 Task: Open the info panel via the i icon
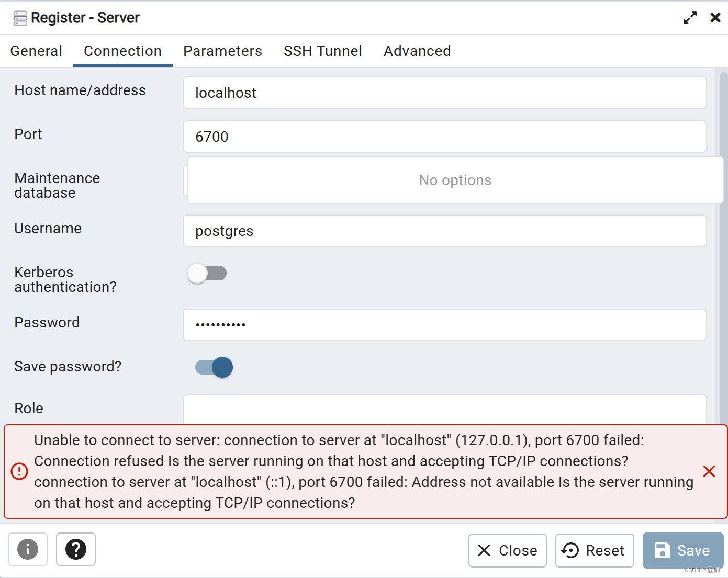coord(27,550)
